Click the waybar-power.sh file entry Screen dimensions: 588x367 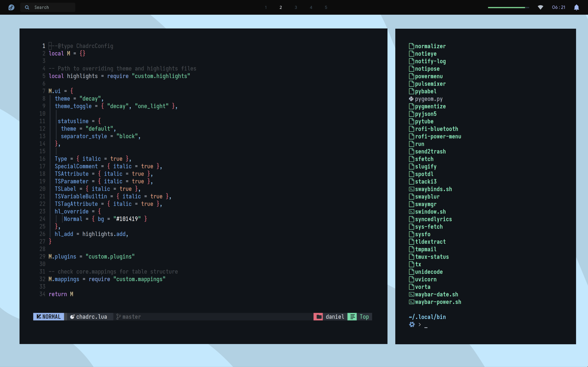click(x=438, y=302)
